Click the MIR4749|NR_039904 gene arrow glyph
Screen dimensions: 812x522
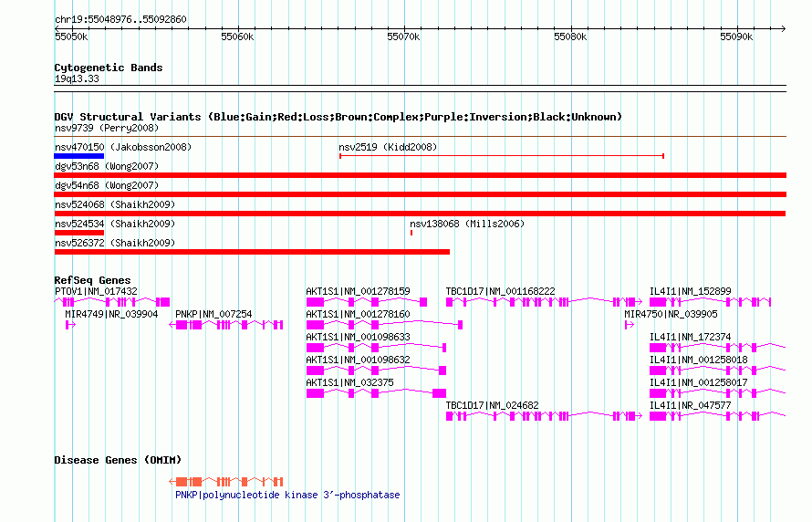click(x=70, y=325)
